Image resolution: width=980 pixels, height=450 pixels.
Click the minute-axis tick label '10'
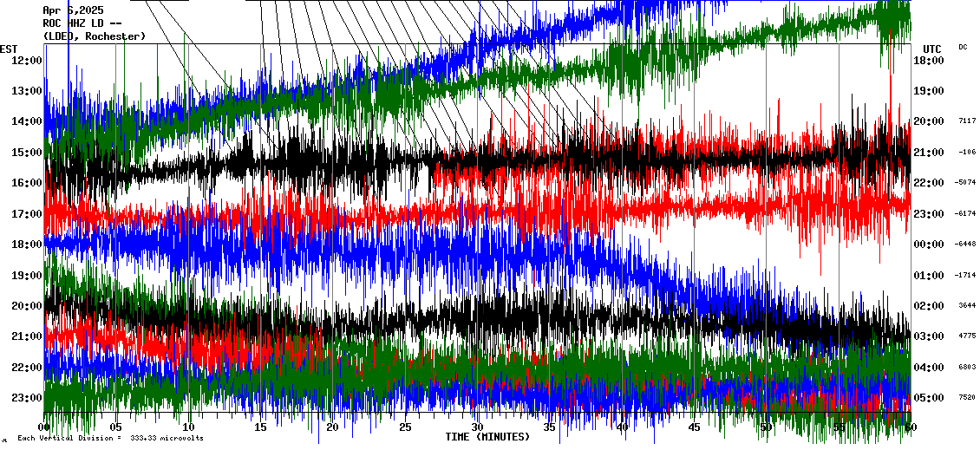188,427
